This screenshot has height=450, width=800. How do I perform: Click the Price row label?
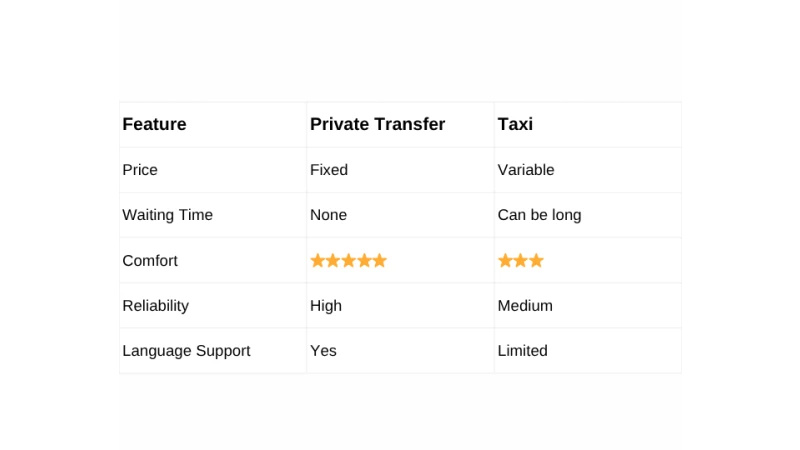click(140, 170)
